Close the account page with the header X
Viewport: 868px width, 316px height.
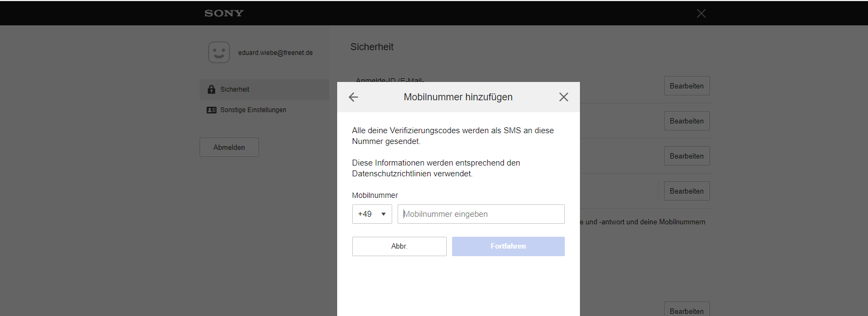pyautogui.click(x=701, y=13)
